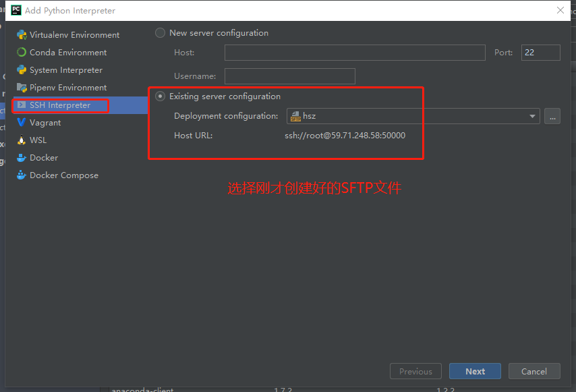Click the SFTP icon beside hsz

click(295, 117)
